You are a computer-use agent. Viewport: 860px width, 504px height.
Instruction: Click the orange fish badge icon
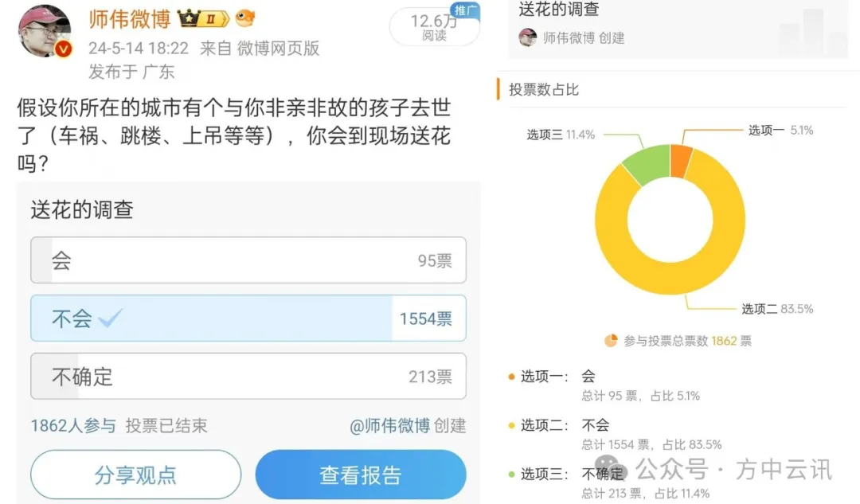[245, 18]
